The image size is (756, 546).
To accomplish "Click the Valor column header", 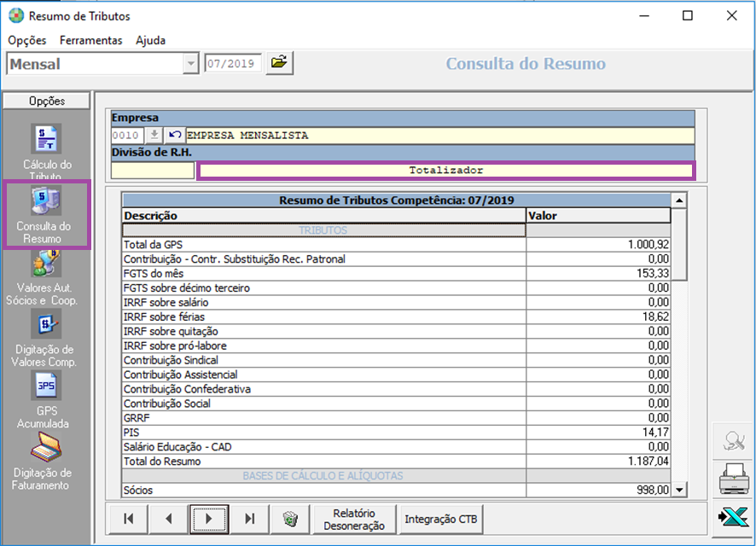I will tap(598, 215).
